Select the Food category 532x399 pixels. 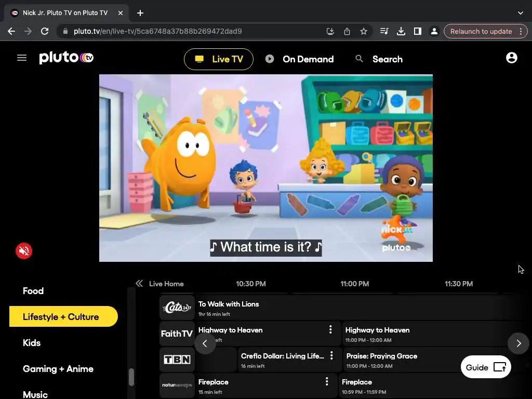tap(33, 291)
